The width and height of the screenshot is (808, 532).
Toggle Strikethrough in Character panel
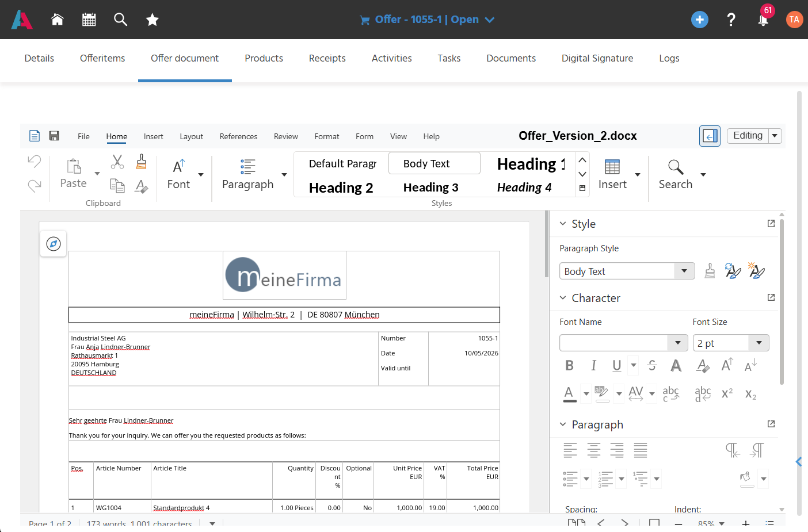pyautogui.click(x=652, y=365)
